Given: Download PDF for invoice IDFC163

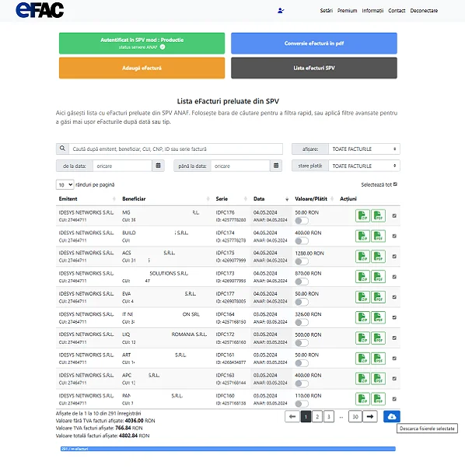Looking at the screenshot, I should pos(378,379).
